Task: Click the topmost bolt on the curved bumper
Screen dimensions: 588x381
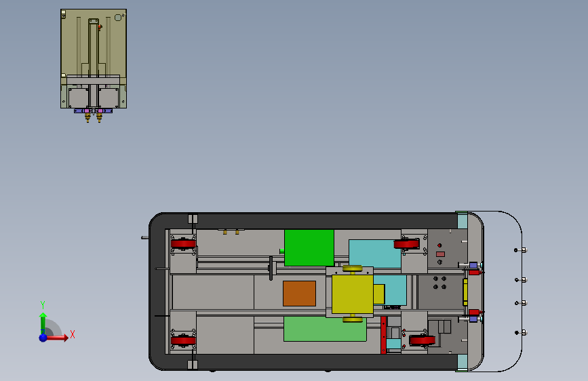Action: [x=521, y=250]
